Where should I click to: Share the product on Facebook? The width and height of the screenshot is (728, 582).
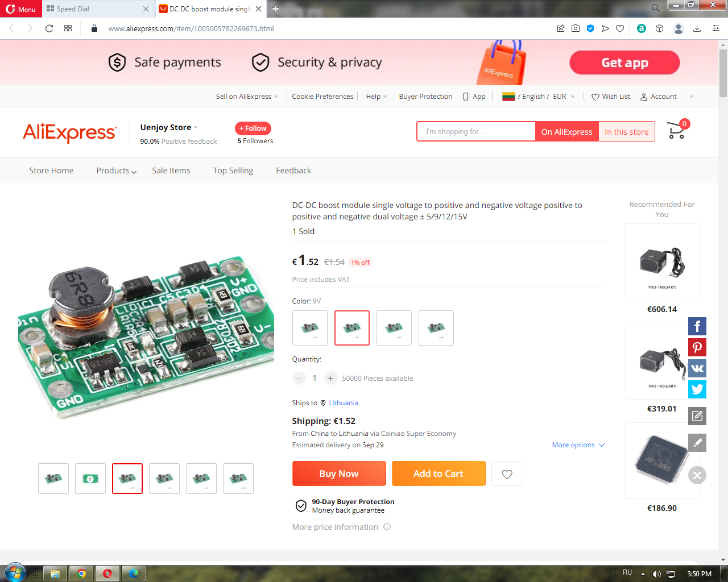click(697, 326)
